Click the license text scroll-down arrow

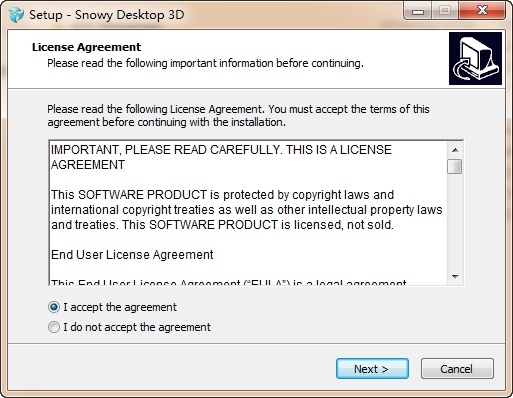[x=455, y=277]
